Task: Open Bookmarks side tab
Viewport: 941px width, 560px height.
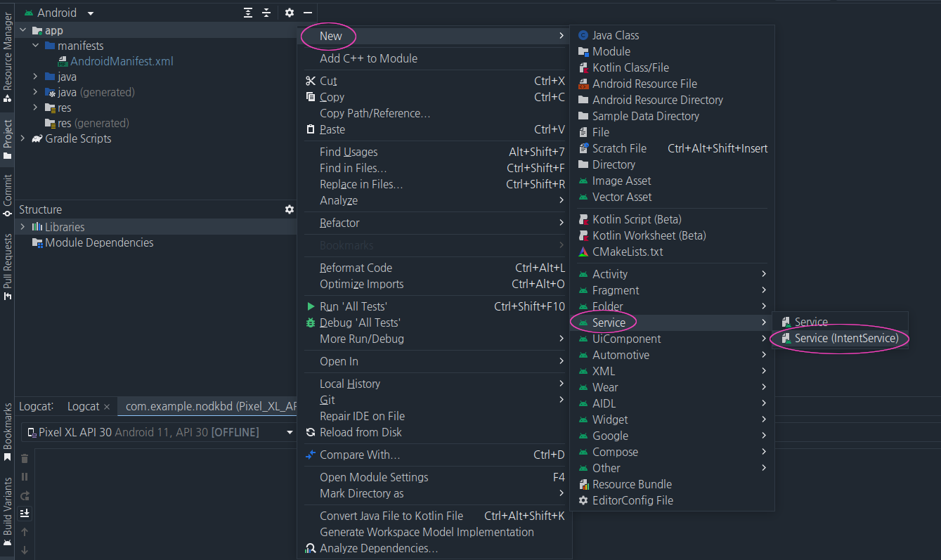Action: [x=7, y=431]
